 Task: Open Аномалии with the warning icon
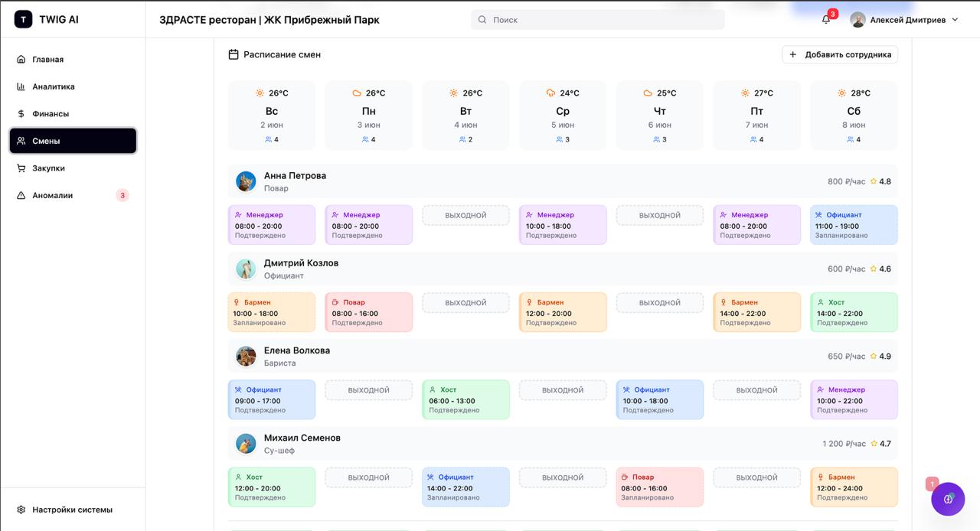coord(21,195)
